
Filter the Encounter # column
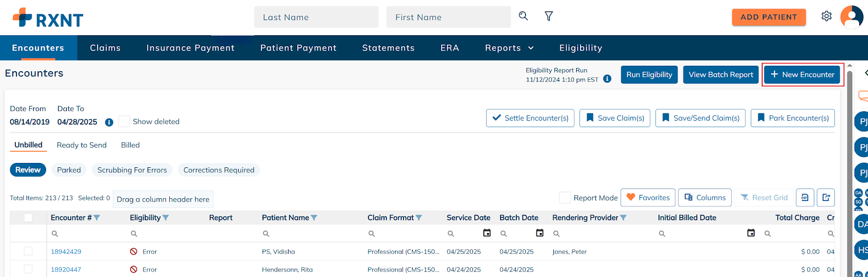pos(97,218)
